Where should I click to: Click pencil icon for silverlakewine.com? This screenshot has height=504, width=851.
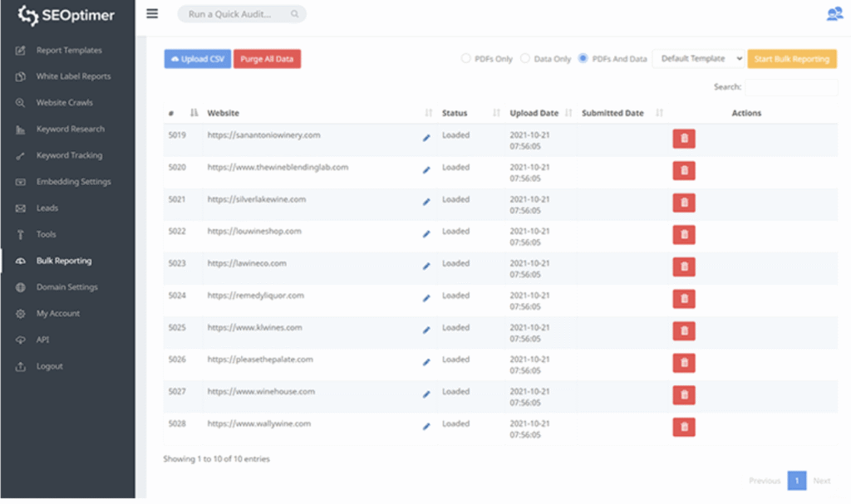(426, 202)
